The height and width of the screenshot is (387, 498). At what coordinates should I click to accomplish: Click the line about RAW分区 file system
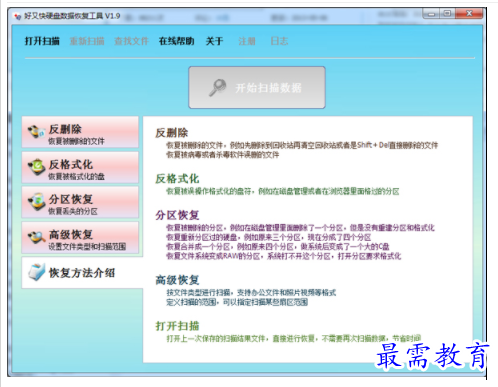(284, 256)
